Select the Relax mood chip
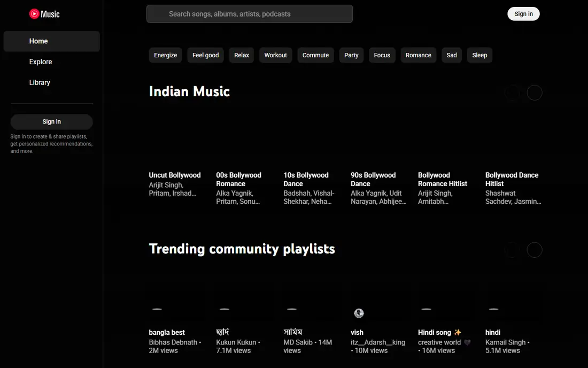 (x=242, y=55)
